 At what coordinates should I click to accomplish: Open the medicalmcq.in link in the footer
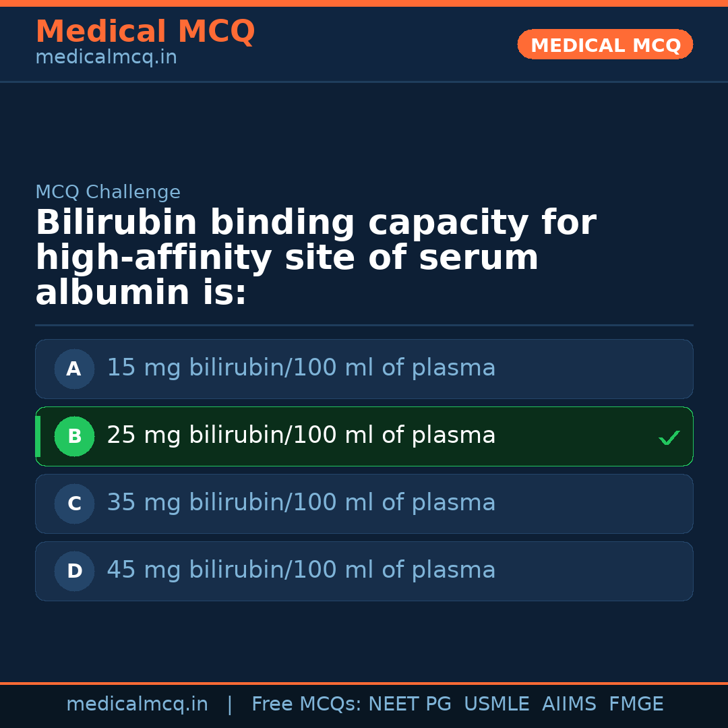137,704
